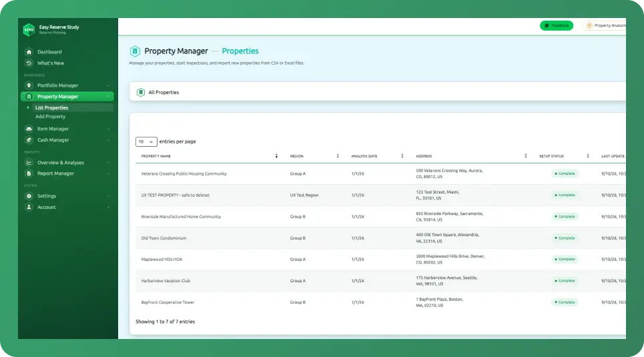The height and width of the screenshot is (357, 644).
Task: Sort by Property Name column arrows
Action: point(276,156)
